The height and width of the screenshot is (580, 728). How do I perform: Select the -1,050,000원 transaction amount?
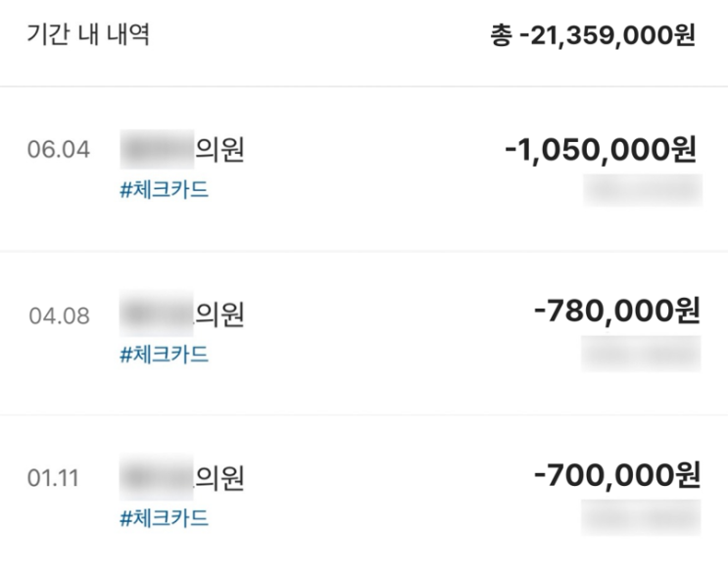pos(600,151)
